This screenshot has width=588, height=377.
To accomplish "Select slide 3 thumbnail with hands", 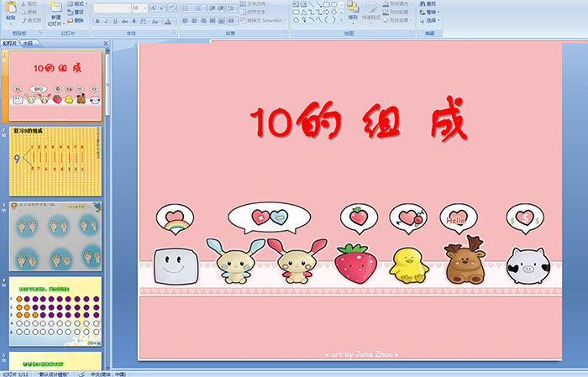I will click(x=55, y=236).
